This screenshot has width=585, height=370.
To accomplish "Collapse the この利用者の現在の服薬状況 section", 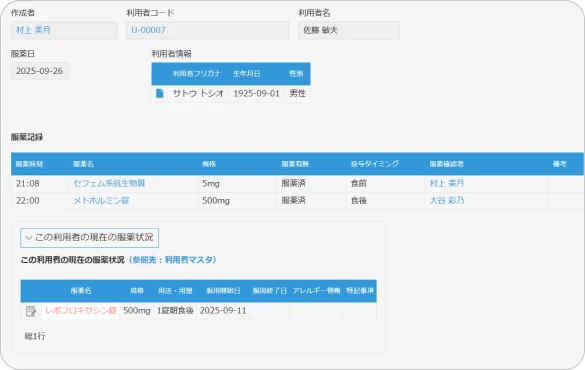I will click(x=90, y=238).
